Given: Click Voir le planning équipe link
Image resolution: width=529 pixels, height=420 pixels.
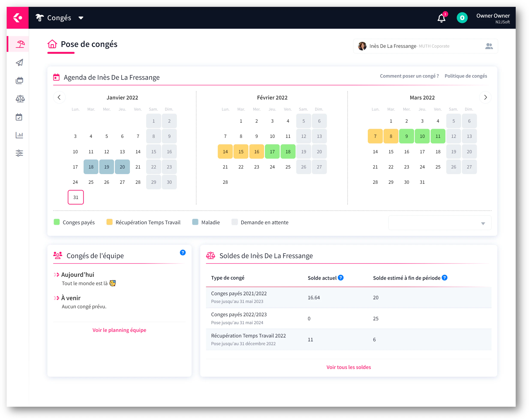Looking at the screenshot, I should [x=119, y=330].
